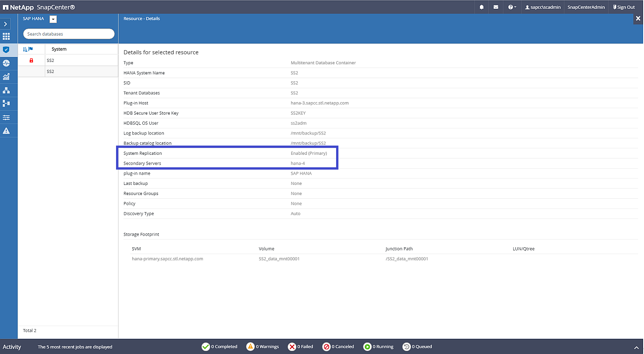Screen dimensions: 644x354
Task: Click the Completed jobs green check icon
Action: 206,347
